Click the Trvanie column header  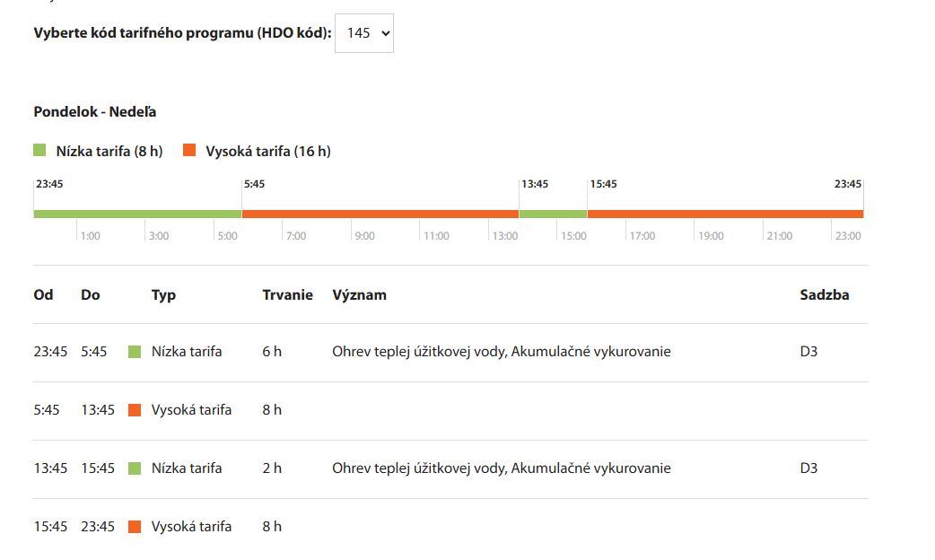pyautogui.click(x=287, y=294)
